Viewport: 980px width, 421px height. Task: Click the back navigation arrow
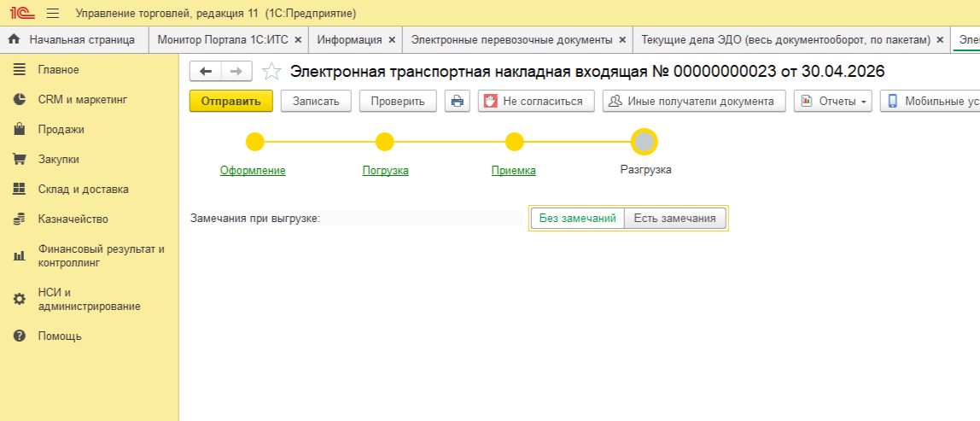click(x=206, y=71)
